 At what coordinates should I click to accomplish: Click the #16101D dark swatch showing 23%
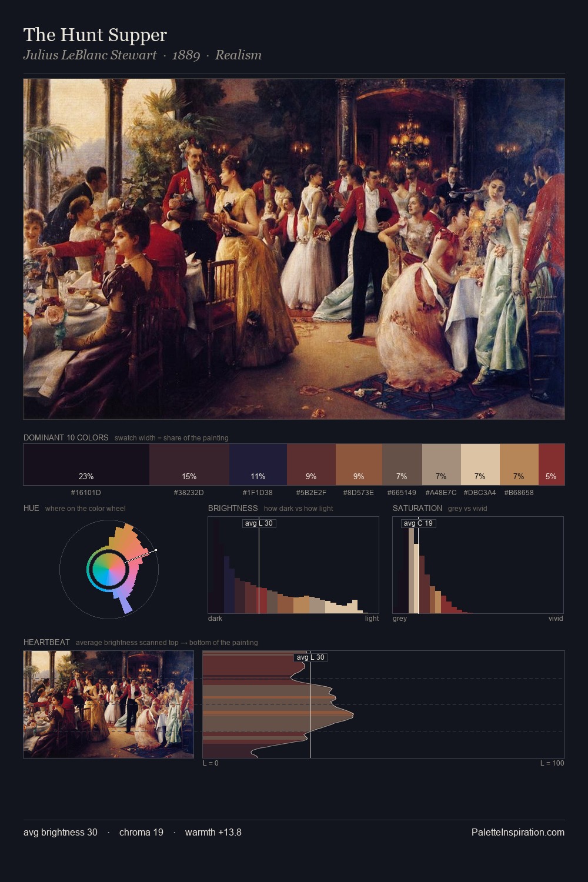click(86, 465)
